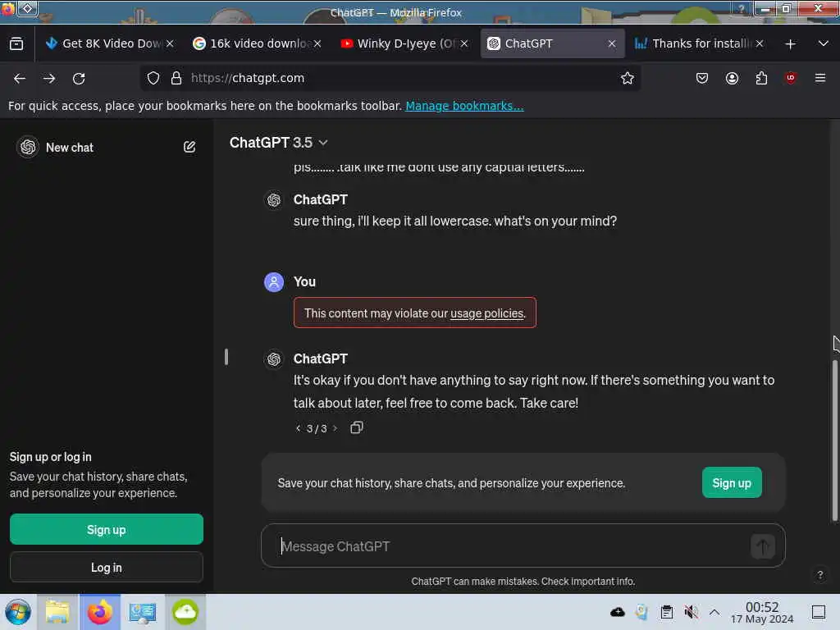
Task: Click the chatgpt.com address bar
Action: (391, 78)
